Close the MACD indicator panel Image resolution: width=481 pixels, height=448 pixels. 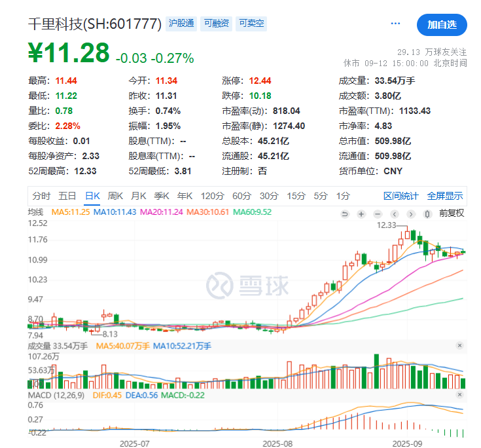coord(459,394)
